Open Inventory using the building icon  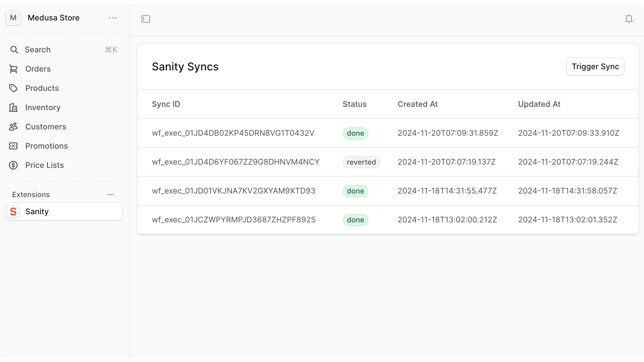[x=14, y=107]
